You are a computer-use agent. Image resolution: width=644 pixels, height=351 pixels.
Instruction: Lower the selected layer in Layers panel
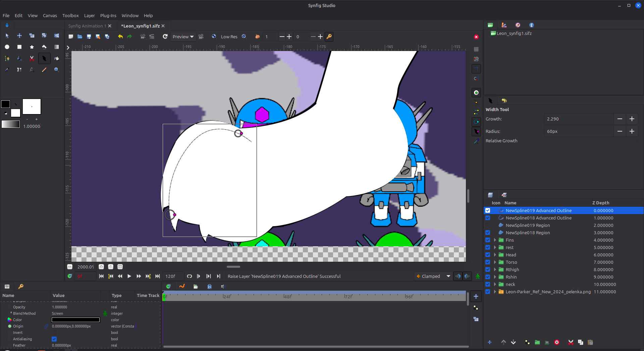pos(513,342)
